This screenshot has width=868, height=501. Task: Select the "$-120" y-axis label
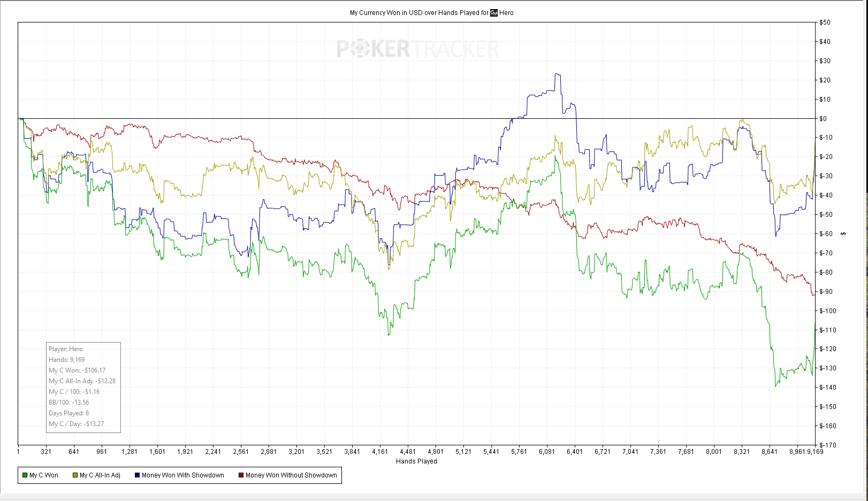828,349
